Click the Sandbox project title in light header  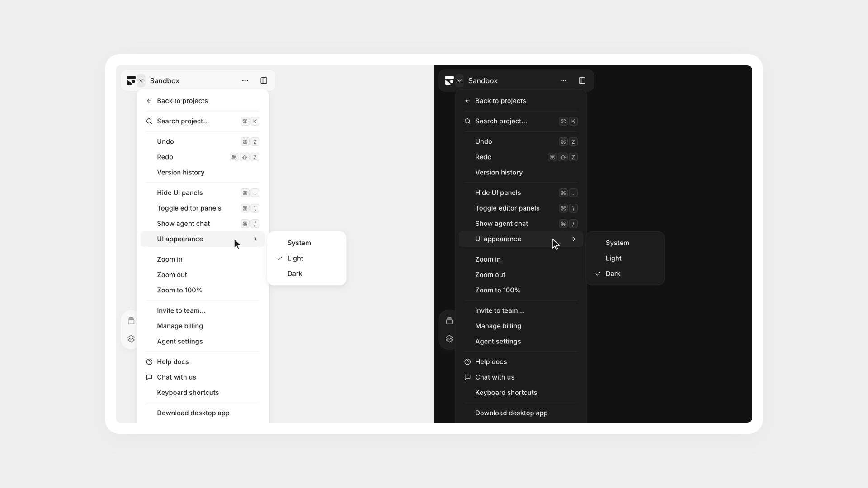click(165, 80)
